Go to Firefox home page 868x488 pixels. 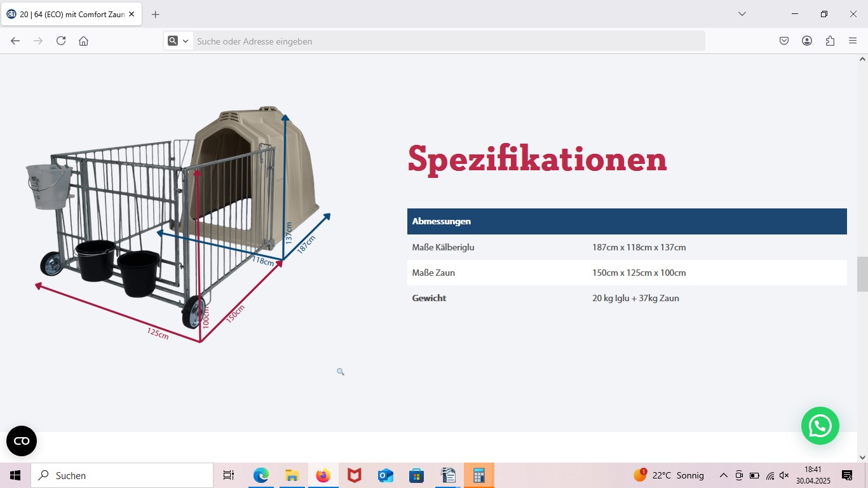83,41
